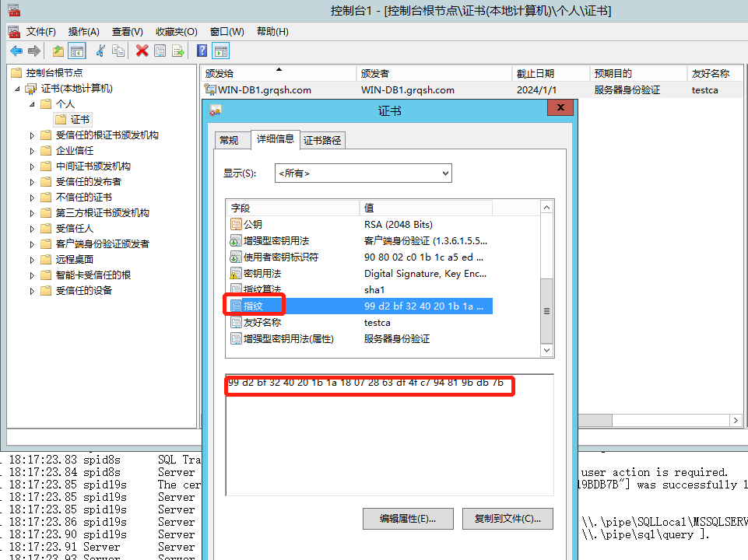Click the 远程桌面 folder icon
748x560 pixels.
point(46,260)
